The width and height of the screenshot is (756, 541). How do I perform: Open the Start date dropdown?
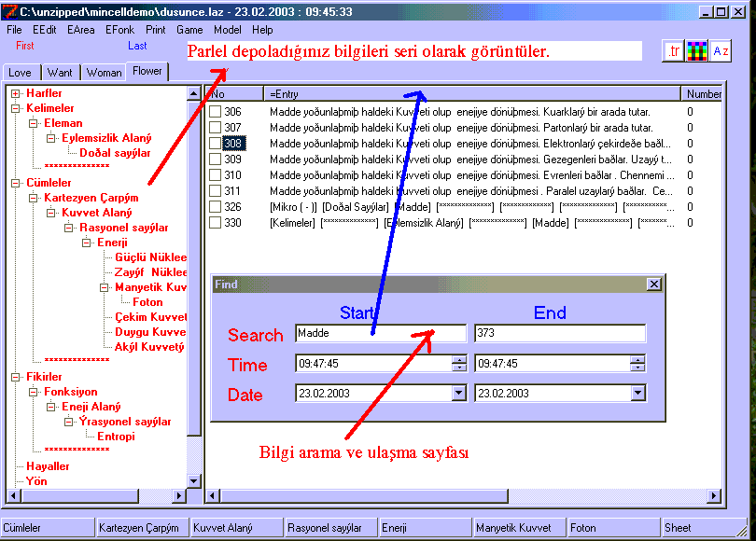click(x=458, y=394)
